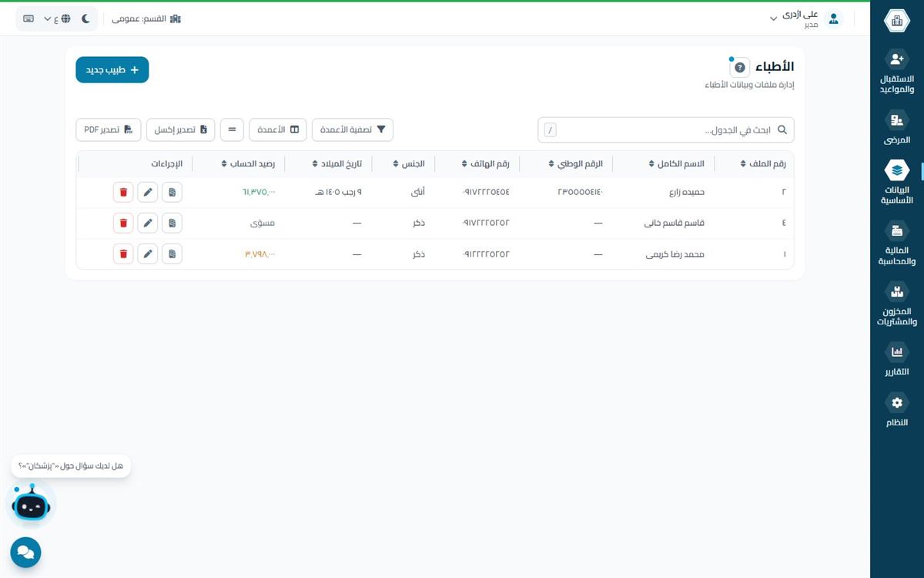Image resolution: width=924 pixels, height=578 pixels.
Task: Open تصفية الأعمدة column filter
Action: tap(353, 129)
